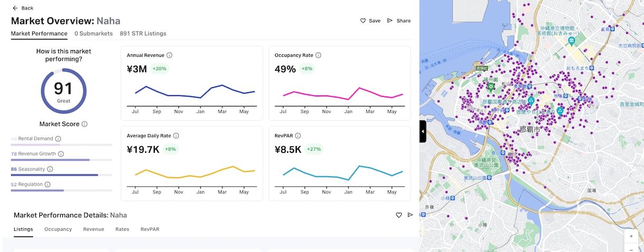The image size is (644, 252).
Task: Collapse the map panel using black handle
Action: click(x=423, y=131)
